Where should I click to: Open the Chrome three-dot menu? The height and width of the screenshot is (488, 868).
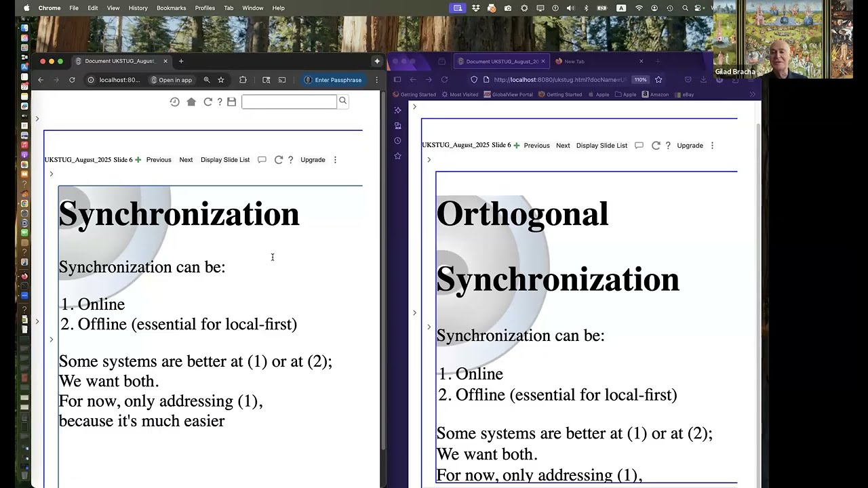tap(377, 80)
